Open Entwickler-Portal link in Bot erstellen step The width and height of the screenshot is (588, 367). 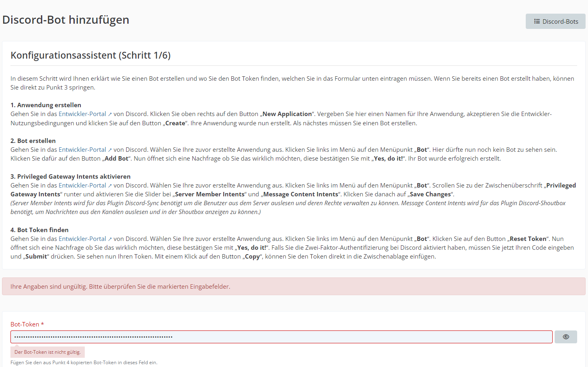pyautogui.click(x=82, y=150)
